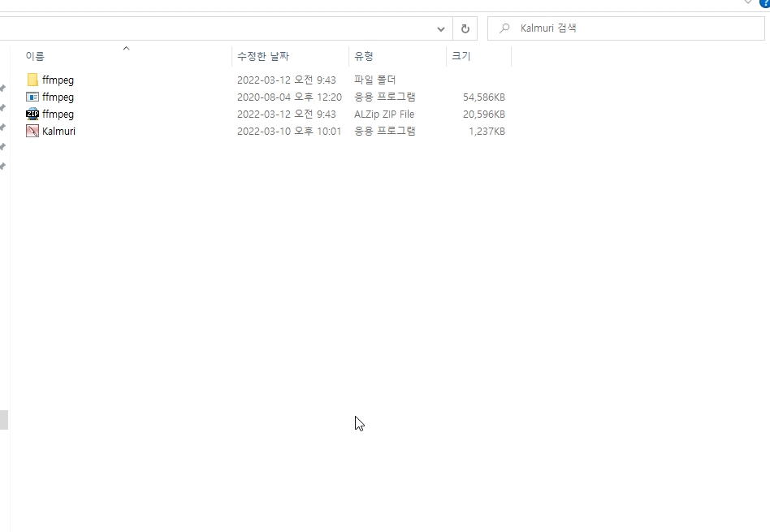Click the sort arrow above the 이름 column
The width and height of the screenshot is (770, 532).
click(x=126, y=49)
